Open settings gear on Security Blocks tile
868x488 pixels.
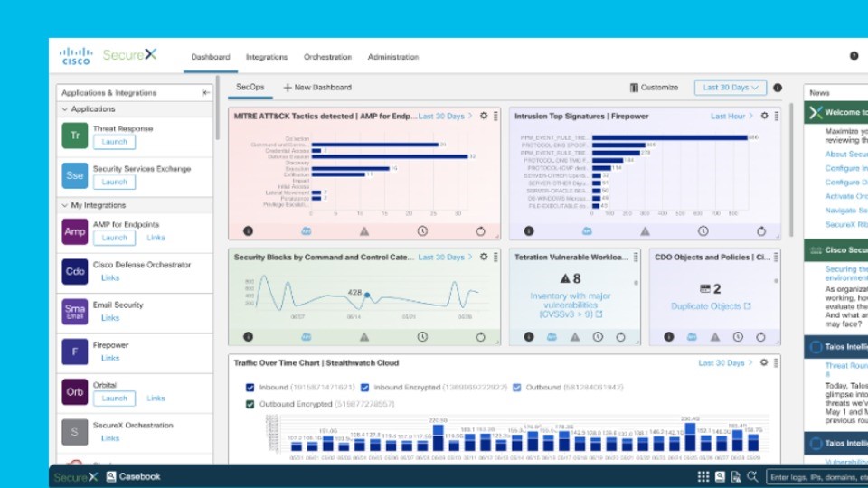pos(484,257)
